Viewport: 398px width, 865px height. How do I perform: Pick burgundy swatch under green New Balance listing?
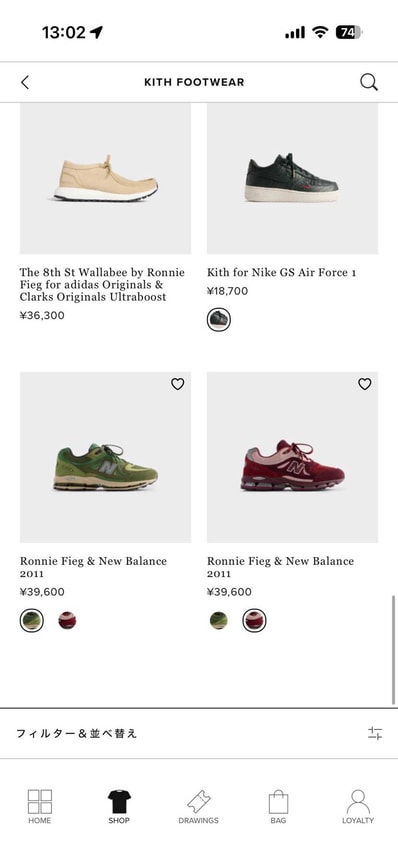click(x=67, y=621)
